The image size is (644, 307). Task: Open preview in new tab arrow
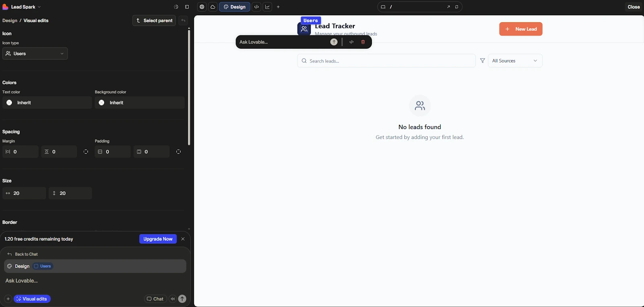point(448,7)
